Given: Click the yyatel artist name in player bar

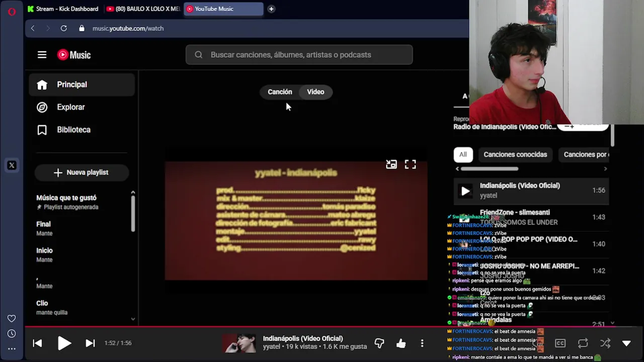Looking at the screenshot, I should pos(271,347).
